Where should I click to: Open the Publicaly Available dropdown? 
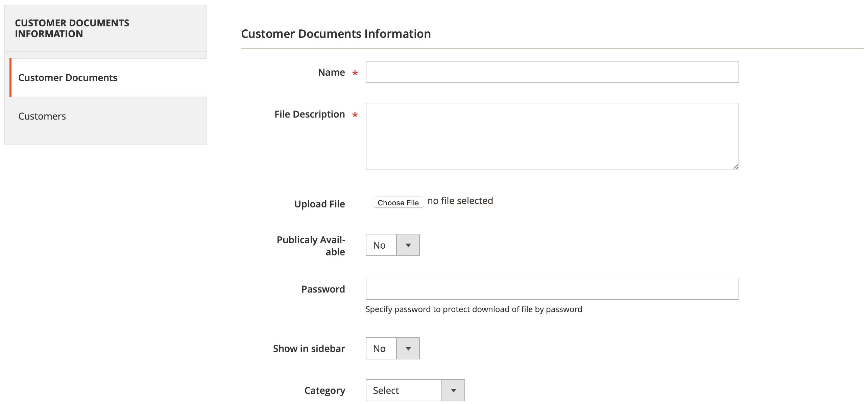392,245
